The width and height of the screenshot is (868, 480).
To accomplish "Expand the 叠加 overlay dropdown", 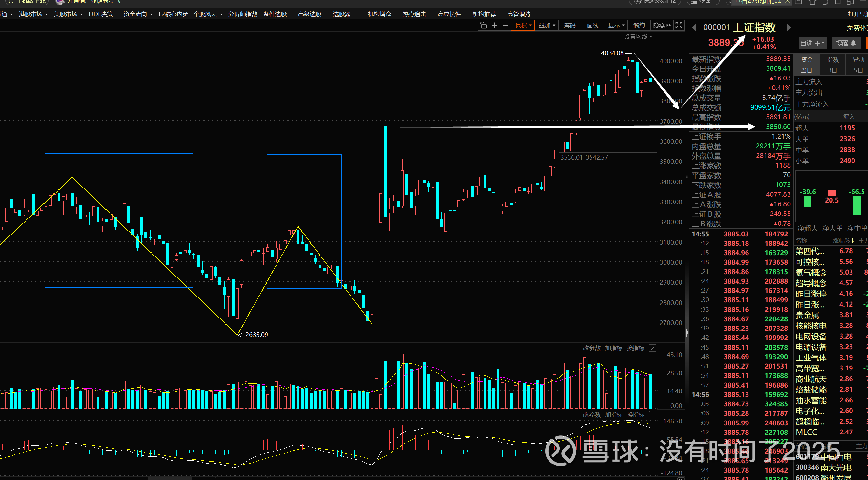I will (547, 25).
